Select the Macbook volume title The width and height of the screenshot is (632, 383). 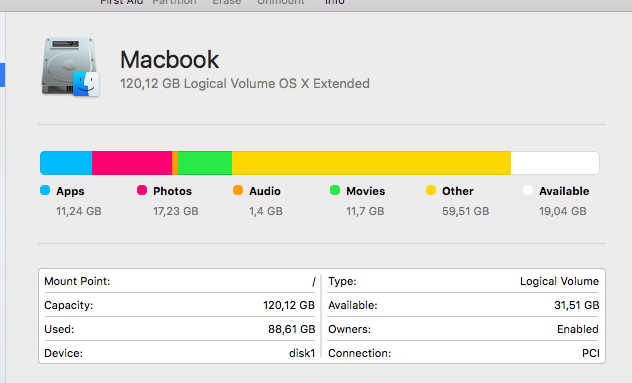point(169,60)
